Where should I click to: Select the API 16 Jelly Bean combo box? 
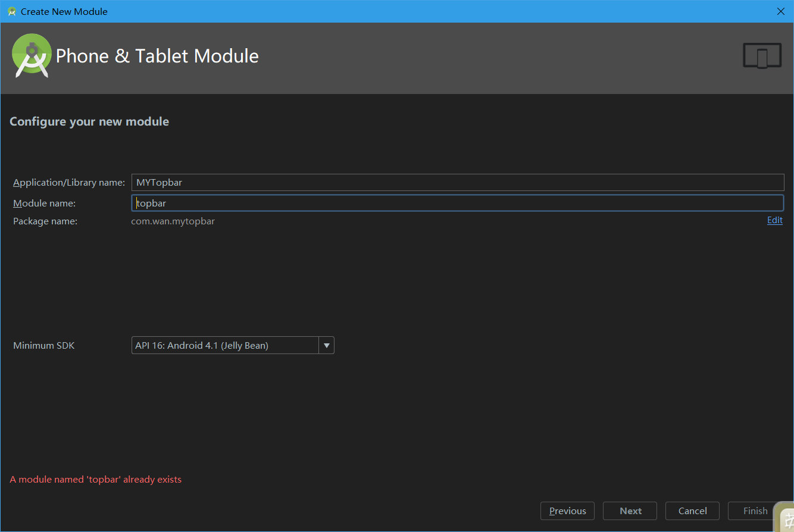coord(225,345)
